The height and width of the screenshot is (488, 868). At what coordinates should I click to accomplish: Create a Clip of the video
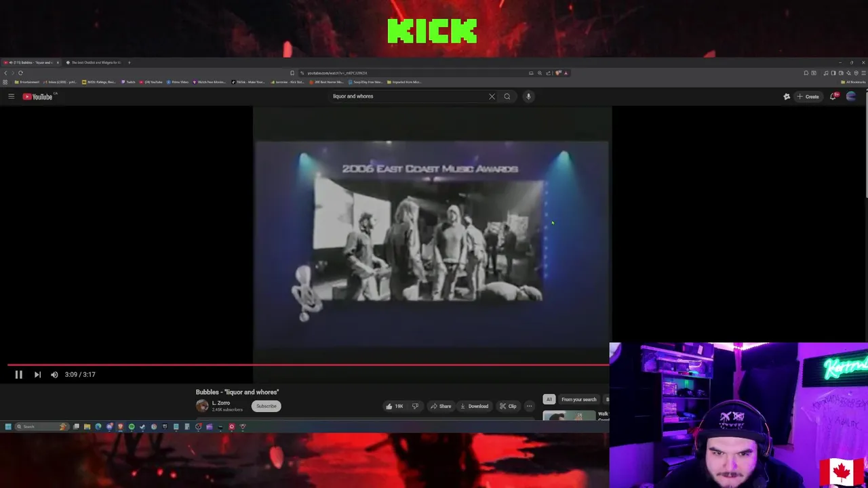508,406
